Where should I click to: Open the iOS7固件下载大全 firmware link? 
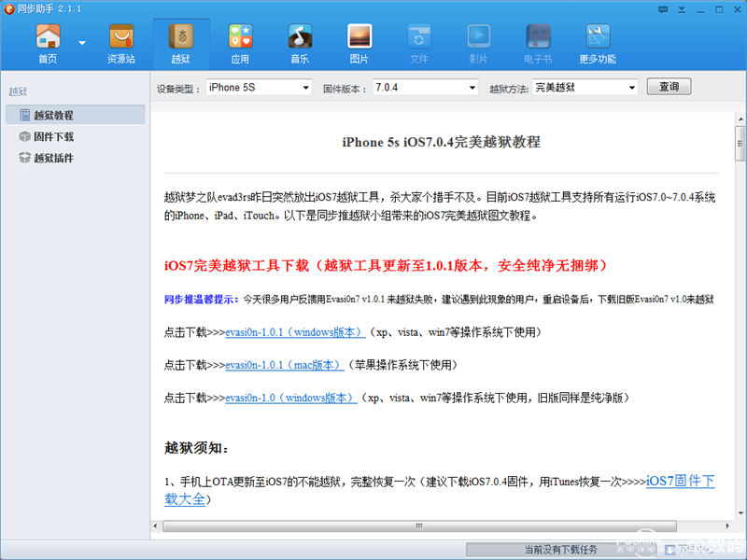681,481
